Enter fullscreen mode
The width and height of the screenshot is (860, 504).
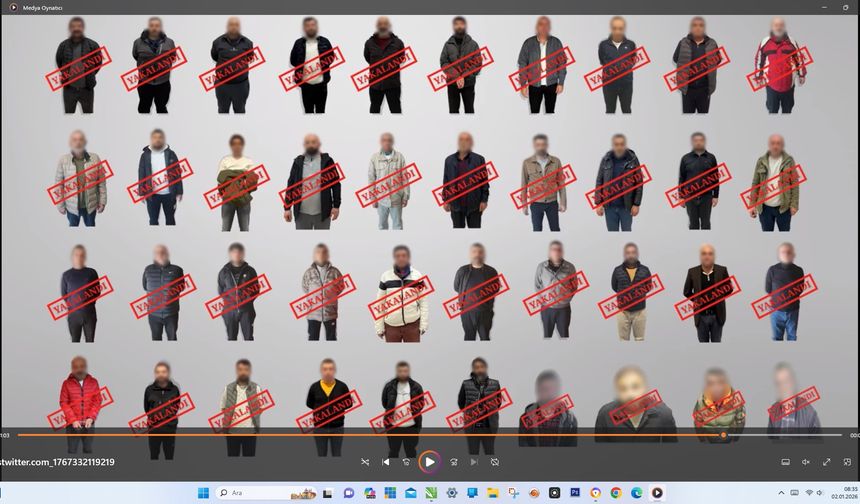[x=826, y=462]
